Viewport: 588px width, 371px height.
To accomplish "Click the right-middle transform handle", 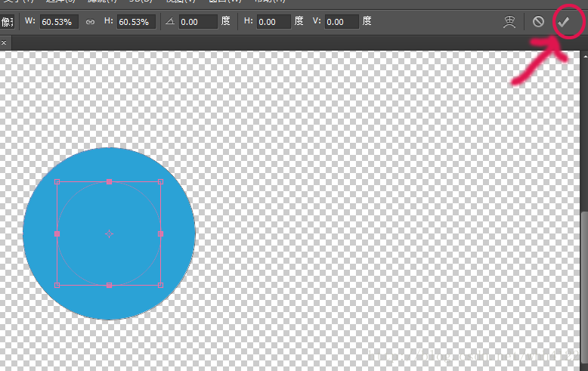I will tap(160, 233).
